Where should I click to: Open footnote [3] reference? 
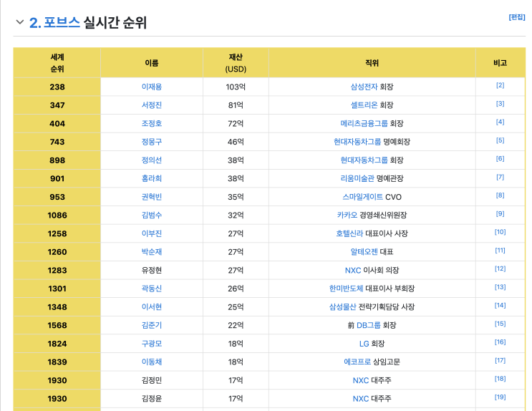tap(500, 104)
